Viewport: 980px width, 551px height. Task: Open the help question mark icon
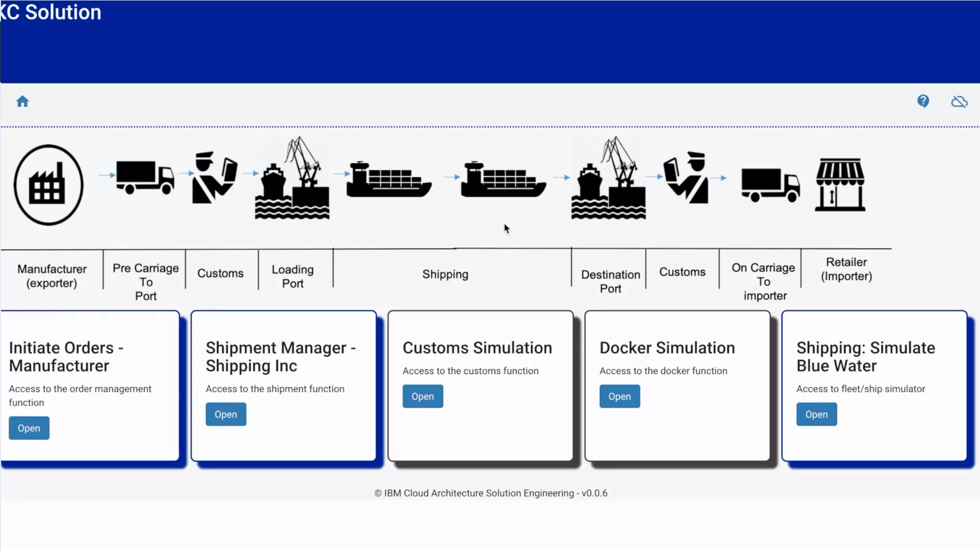(923, 101)
